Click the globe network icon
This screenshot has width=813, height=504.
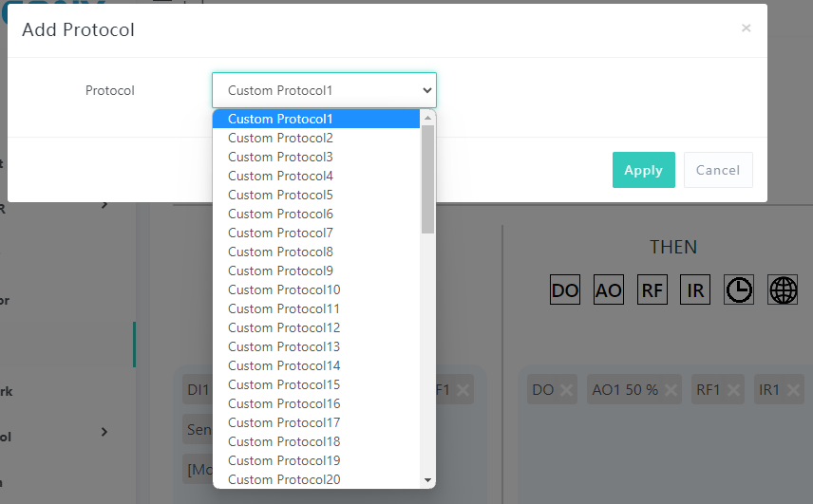tap(783, 290)
